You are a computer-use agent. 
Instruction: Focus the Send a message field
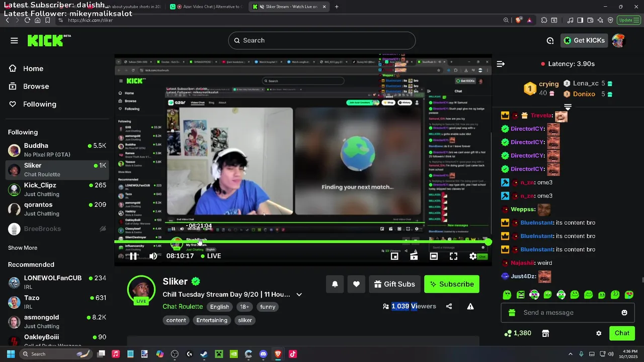point(567,313)
